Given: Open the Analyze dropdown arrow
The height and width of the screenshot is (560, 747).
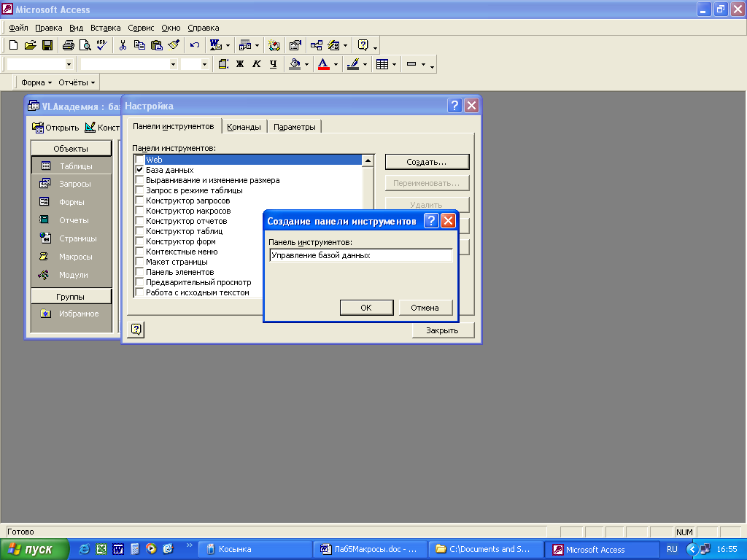Looking at the screenshot, I should pyautogui.click(x=258, y=45).
